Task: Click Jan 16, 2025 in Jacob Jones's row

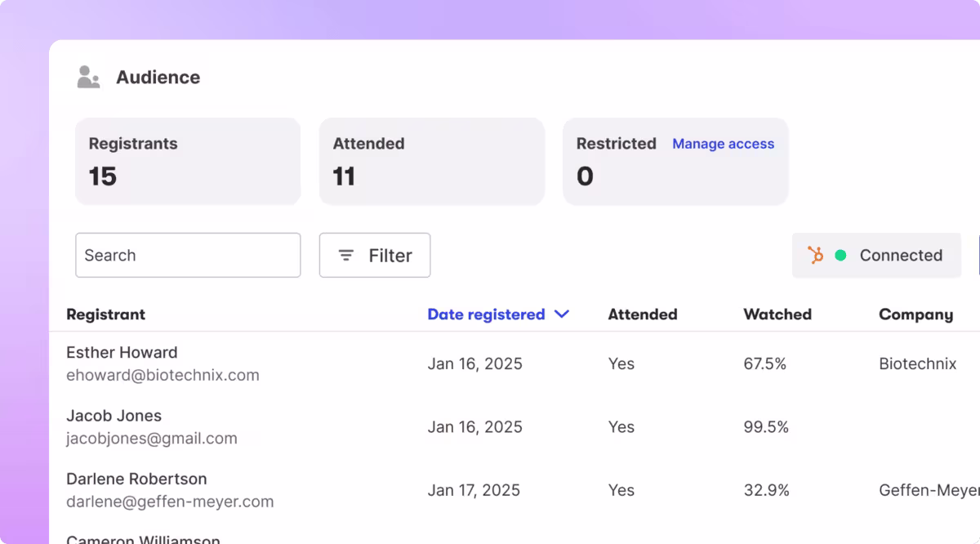Action: [x=474, y=427]
